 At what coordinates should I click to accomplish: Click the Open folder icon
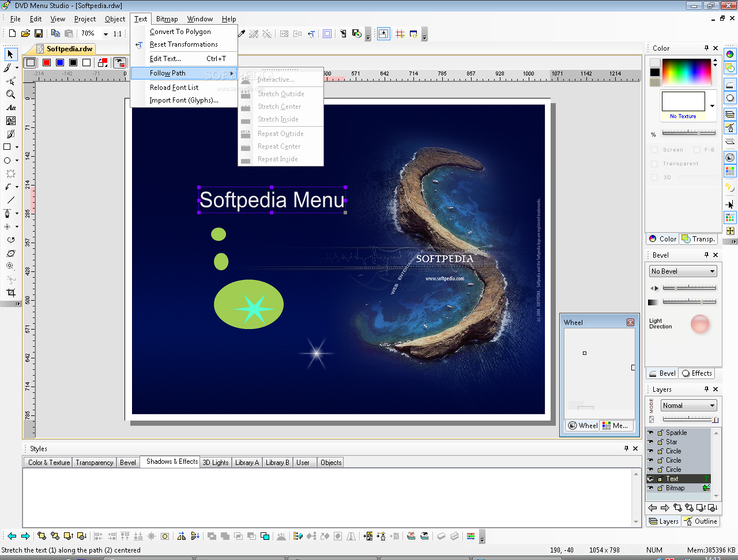25,33
